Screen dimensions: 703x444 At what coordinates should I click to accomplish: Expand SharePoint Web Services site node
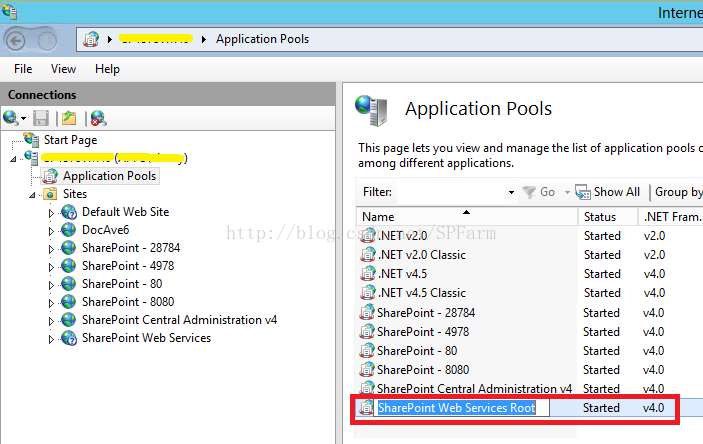point(51,339)
